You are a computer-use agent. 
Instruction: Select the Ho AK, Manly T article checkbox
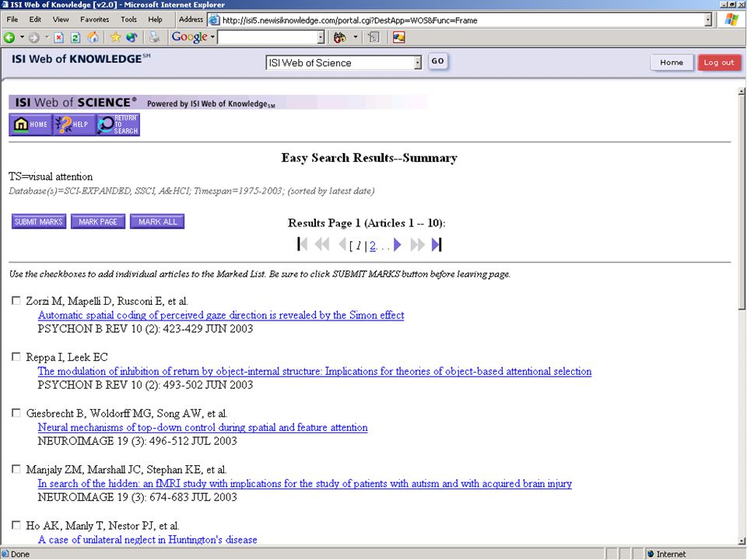click(x=16, y=526)
